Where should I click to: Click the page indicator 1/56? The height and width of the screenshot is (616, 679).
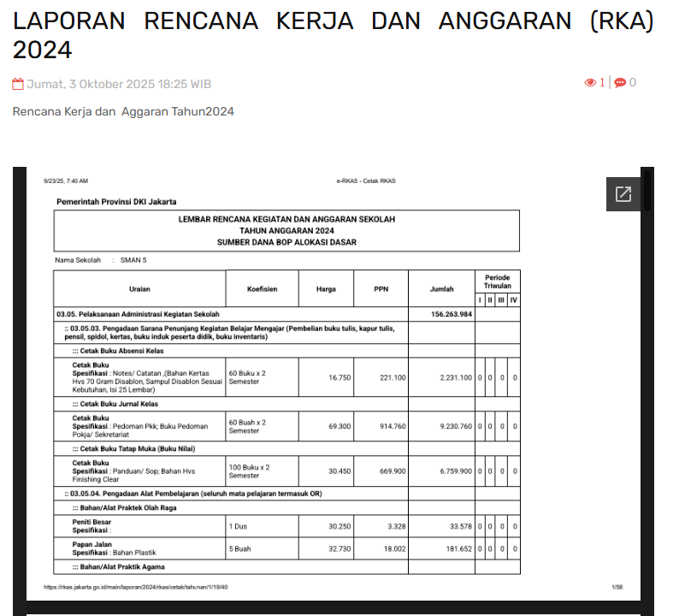pyautogui.click(x=617, y=587)
